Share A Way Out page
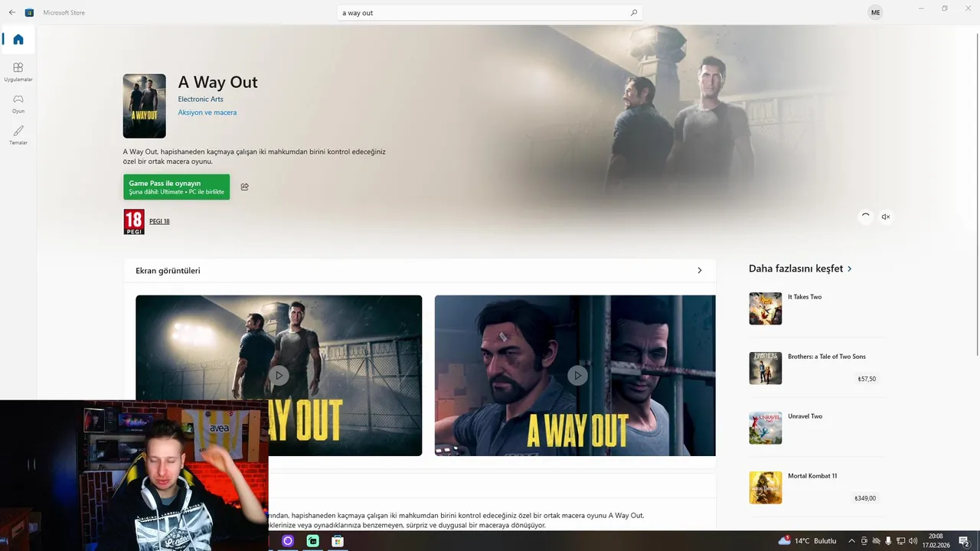 click(x=245, y=187)
